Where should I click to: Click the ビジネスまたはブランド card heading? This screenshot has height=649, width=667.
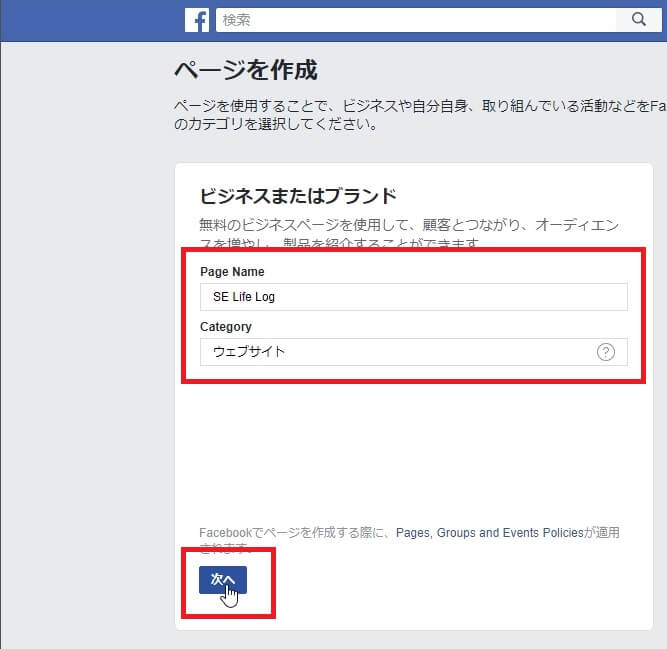pyautogui.click(x=298, y=195)
